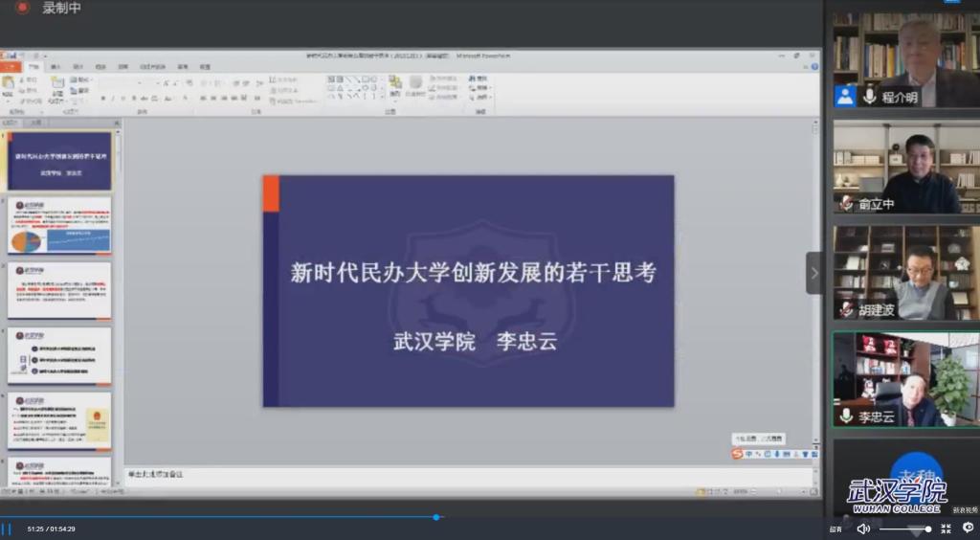
Task: Click the playback progress bar marker
Action: [x=436, y=517]
